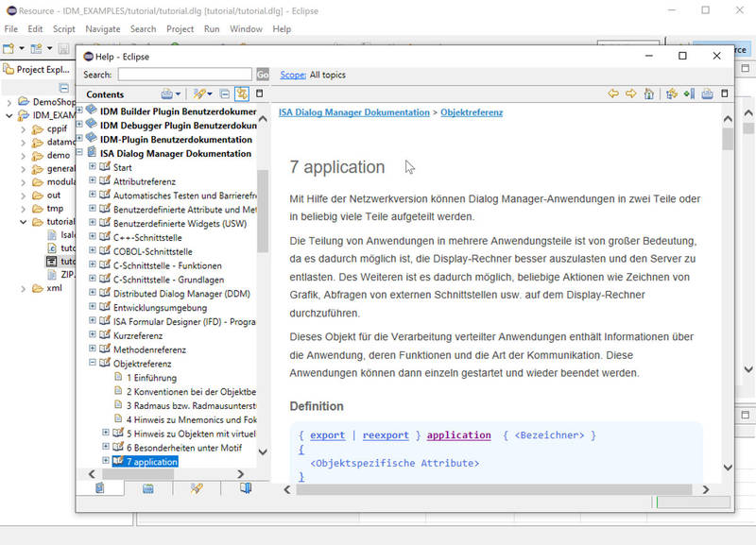Click the Contents tree horizontal scrollbar thumb
The image size is (756, 545).
coord(138,474)
